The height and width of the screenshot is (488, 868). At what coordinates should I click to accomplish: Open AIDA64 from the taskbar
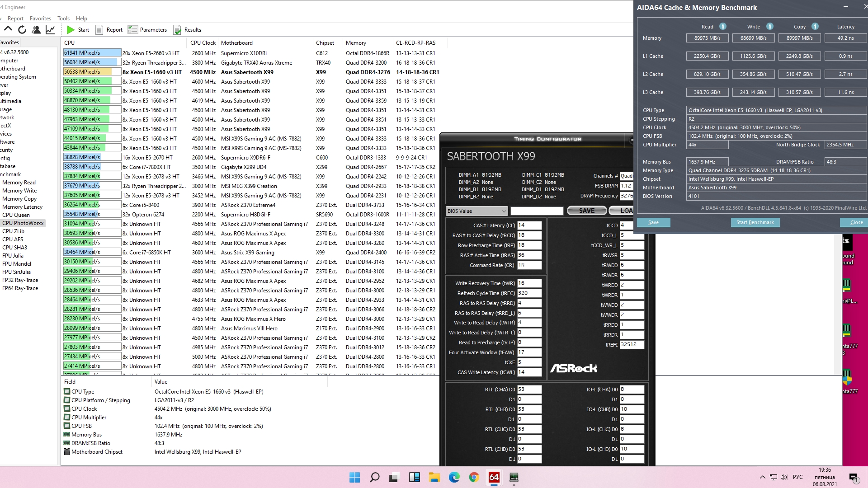(494, 477)
